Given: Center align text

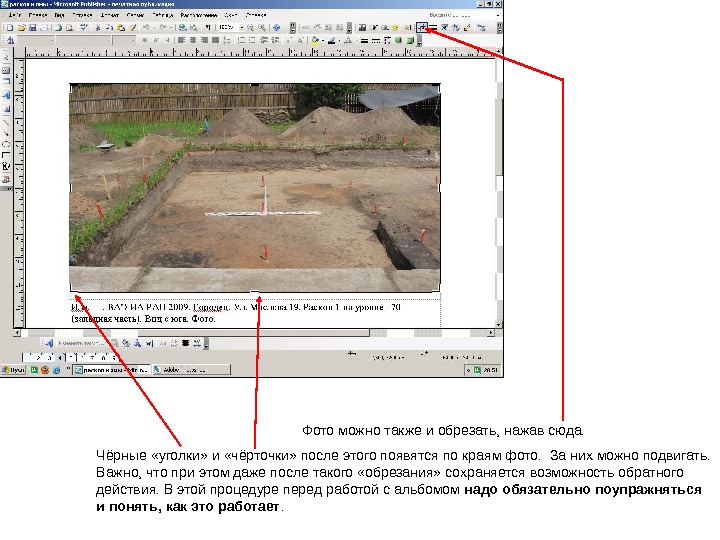Looking at the screenshot, I should click(193, 40).
